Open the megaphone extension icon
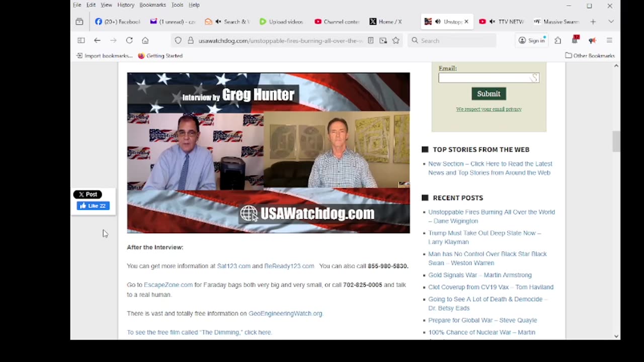644x362 pixels. tap(592, 40)
